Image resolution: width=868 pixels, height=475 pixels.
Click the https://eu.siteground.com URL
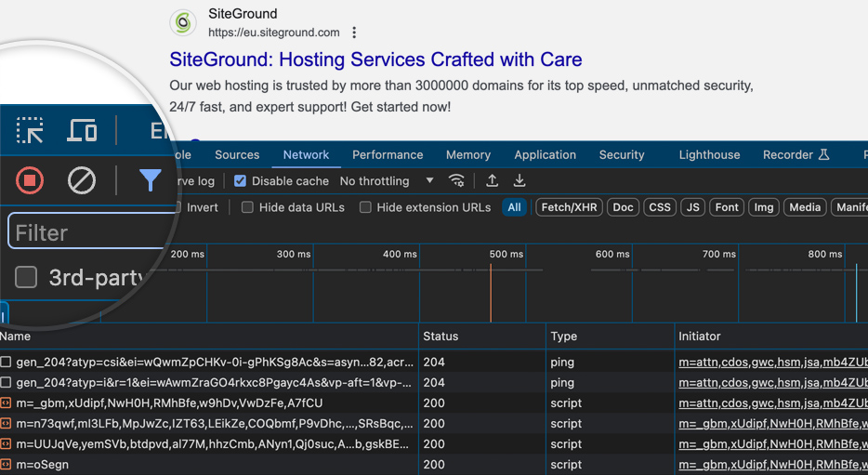274,33
